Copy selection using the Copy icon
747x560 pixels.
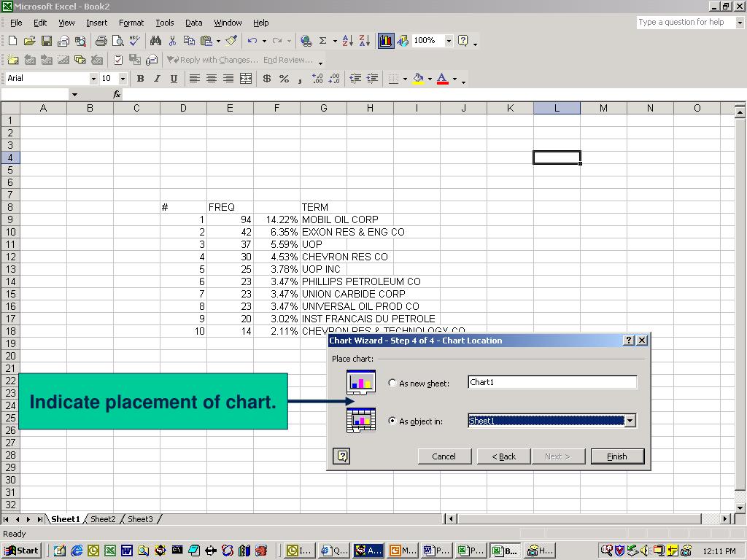point(189,41)
